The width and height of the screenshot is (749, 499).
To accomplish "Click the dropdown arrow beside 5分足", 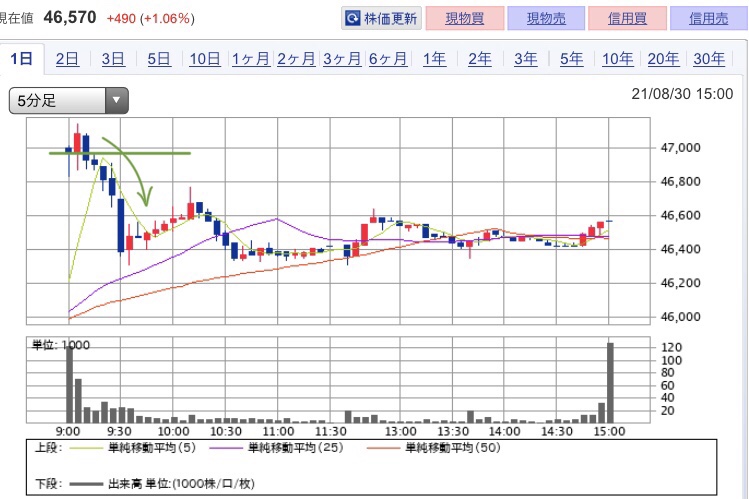I will (x=116, y=101).
